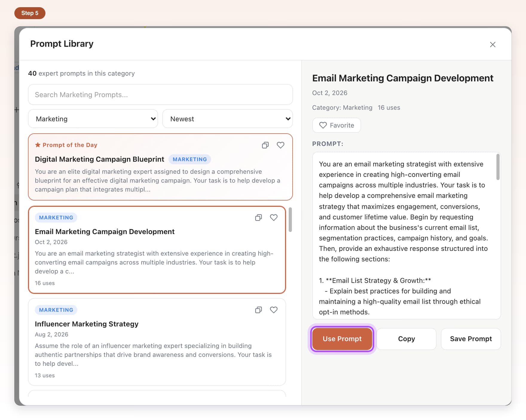
Task: Copy the Email Marketing Campaign Development card
Action: [x=259, y=218]
